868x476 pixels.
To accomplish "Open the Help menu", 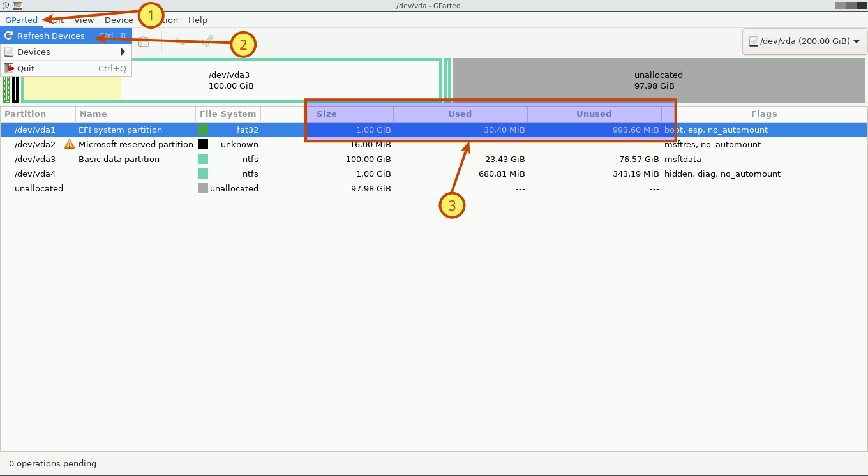I will (x=198, y=20).
